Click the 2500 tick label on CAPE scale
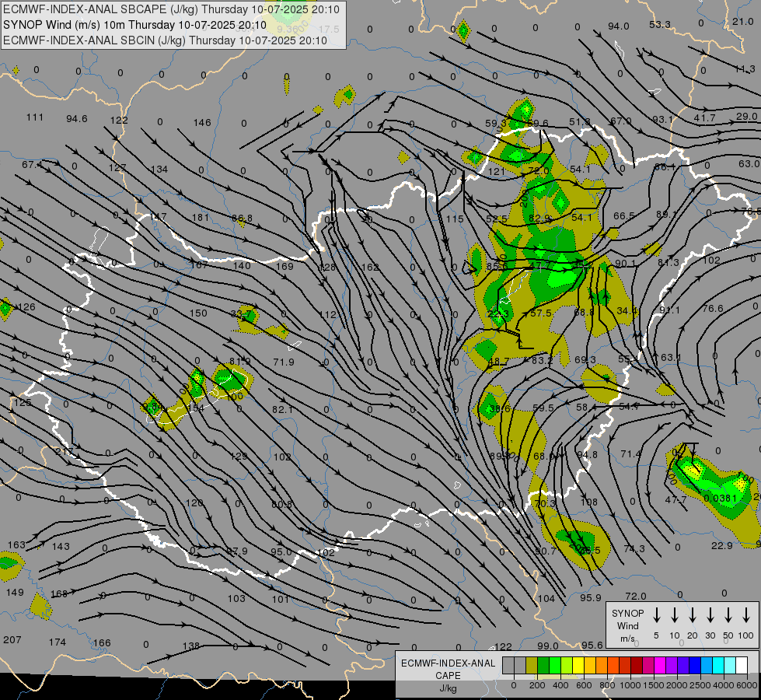Image resolution: width=761 pixels, height=700 pixels. click(700, 685)
